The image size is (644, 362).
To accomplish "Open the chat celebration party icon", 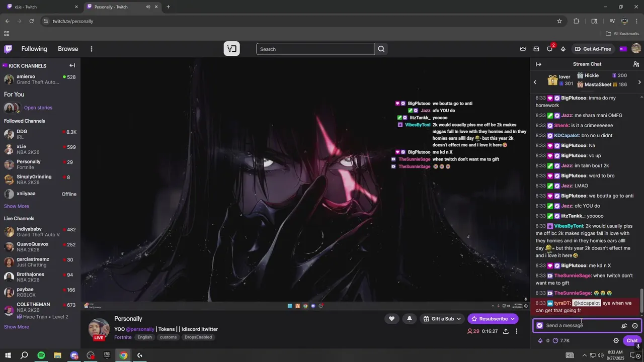I will coord(624,326).
